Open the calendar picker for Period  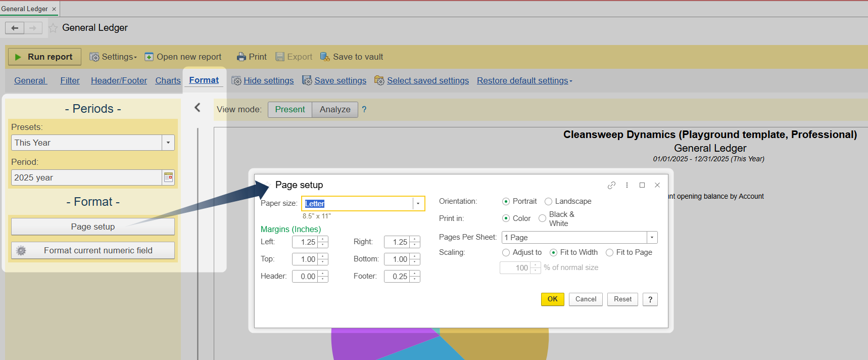click(x=168, y=177)
